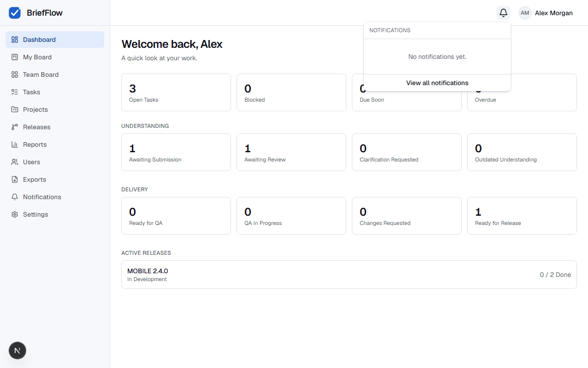Open the Ready for Release card
The image size is (588, 368).
pyautogui.click(x=522, y=216)
